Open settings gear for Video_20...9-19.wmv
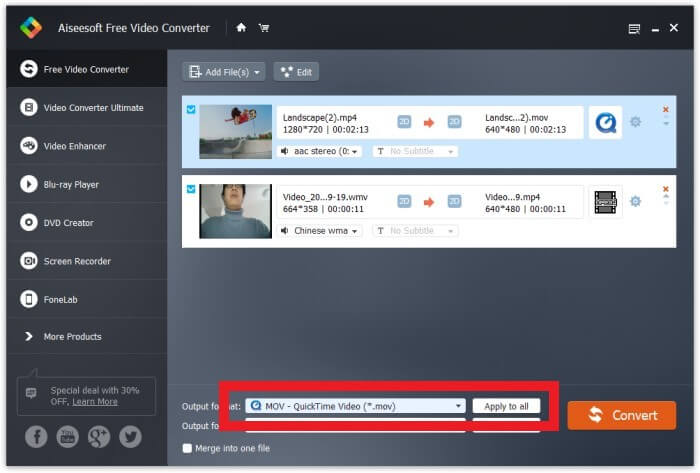 635,202
